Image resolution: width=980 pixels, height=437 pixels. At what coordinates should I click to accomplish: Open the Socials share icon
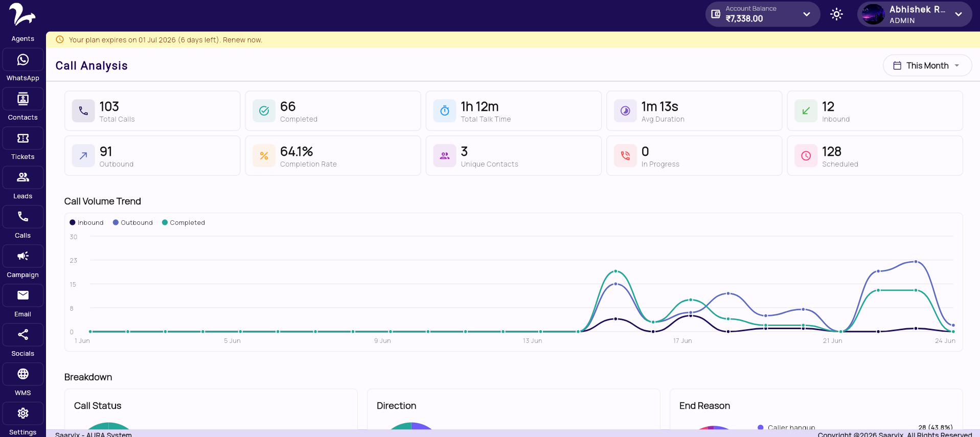[23, 335]
